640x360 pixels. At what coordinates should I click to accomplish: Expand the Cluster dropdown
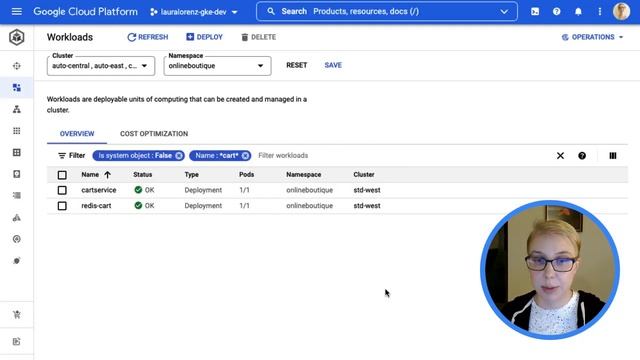point(101,66)
